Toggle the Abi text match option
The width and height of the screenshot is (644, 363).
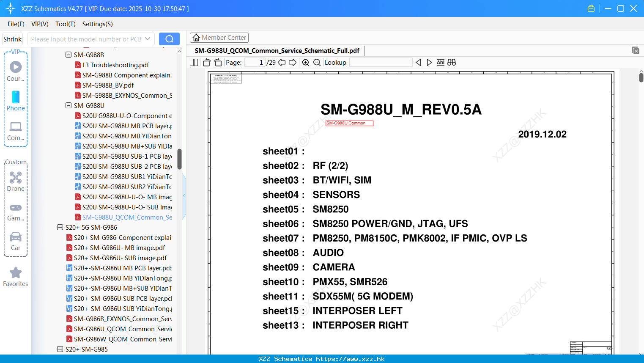click(440, 62)
